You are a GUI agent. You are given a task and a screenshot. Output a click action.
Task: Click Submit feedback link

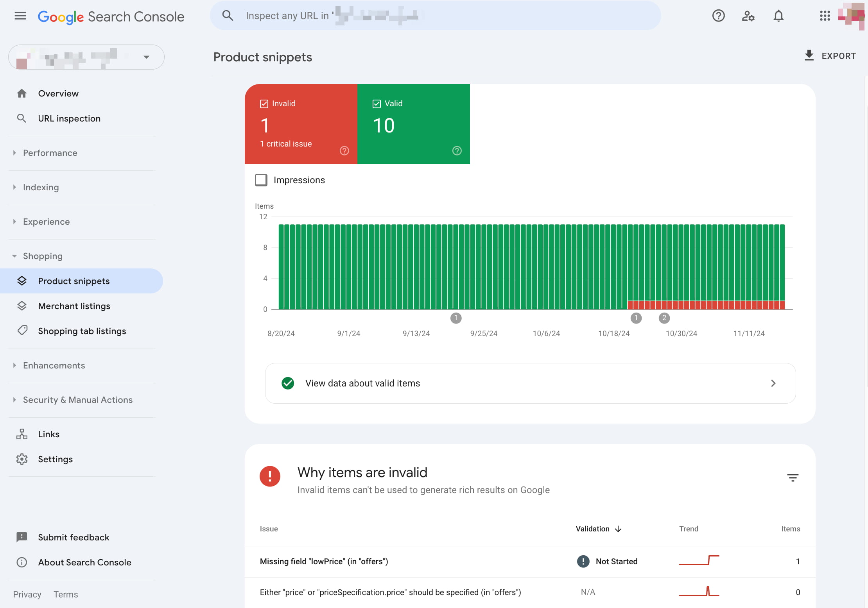[74, 537]
